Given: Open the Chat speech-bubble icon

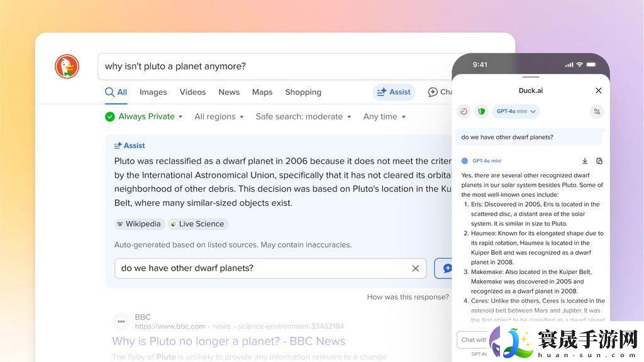Looking at the screenshot, I should click(x=434, y=92).
